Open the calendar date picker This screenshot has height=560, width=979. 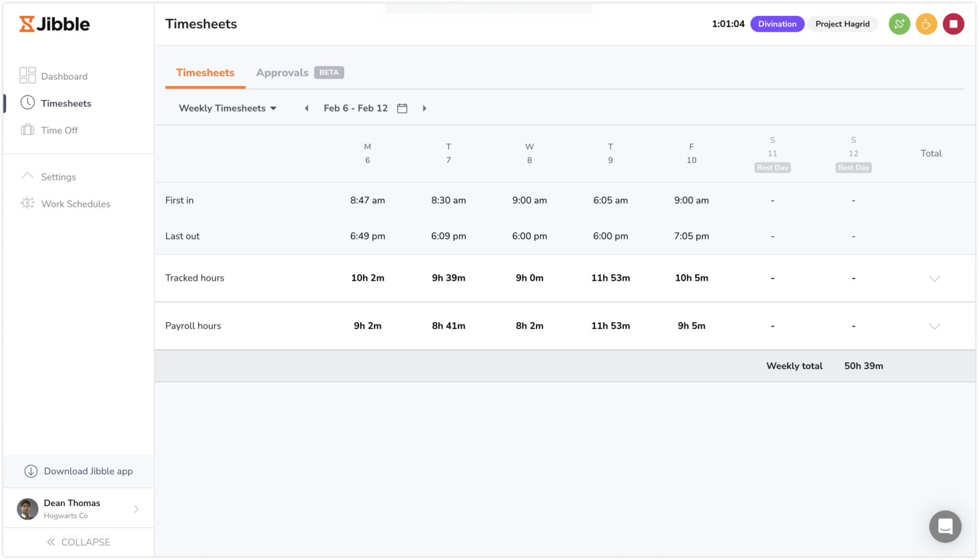402,108
